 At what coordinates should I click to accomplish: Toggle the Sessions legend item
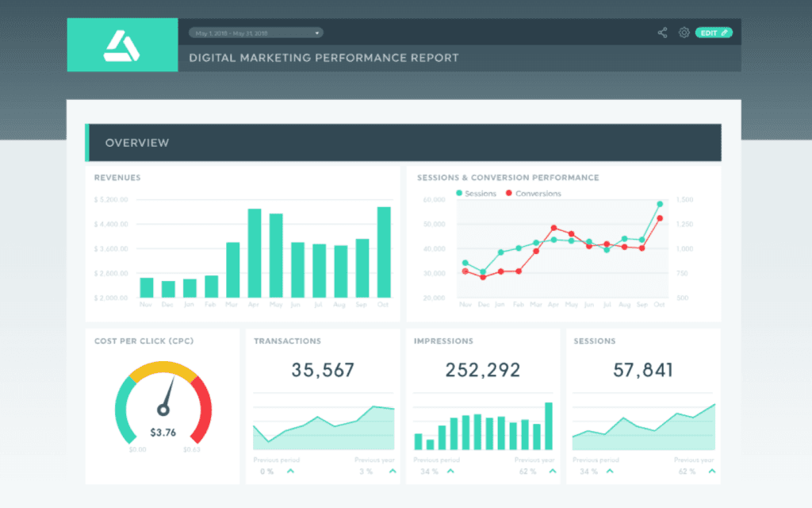point(476,194)
